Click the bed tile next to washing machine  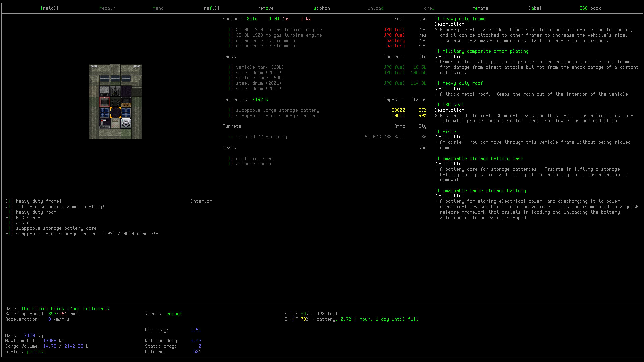(115, 123)
